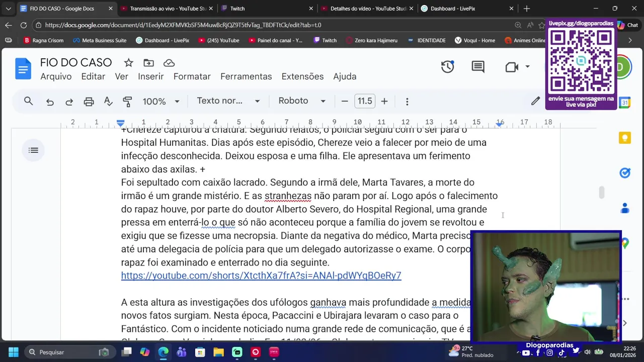Open File Explorer from the taskbar

[x=218, y=352]
